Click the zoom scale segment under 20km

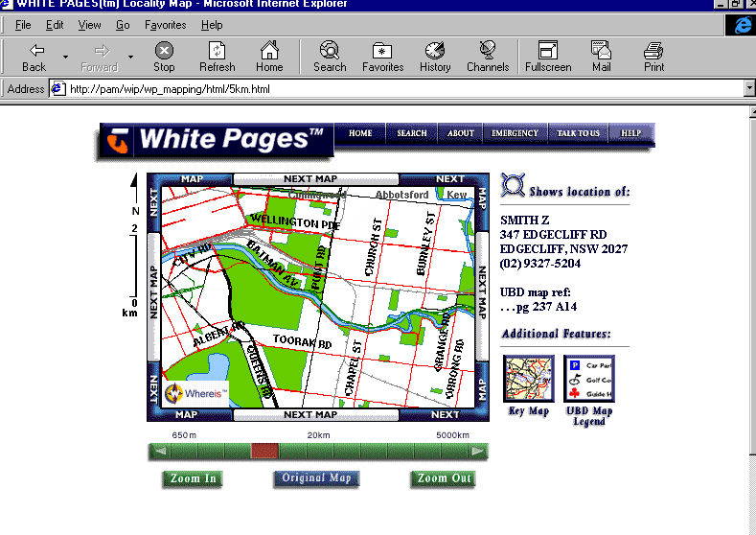(319, 451)
